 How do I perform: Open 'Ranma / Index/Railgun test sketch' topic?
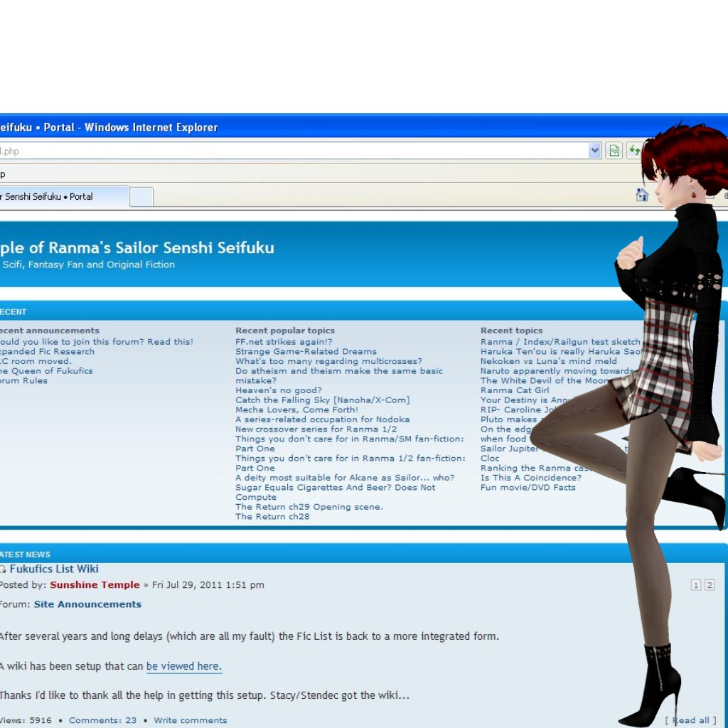pos(560,342)
